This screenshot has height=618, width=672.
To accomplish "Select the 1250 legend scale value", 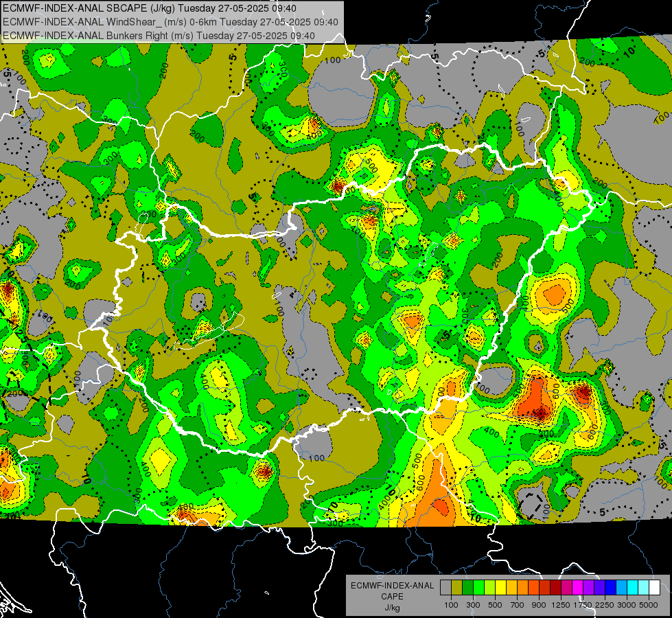I will [561, 605].
